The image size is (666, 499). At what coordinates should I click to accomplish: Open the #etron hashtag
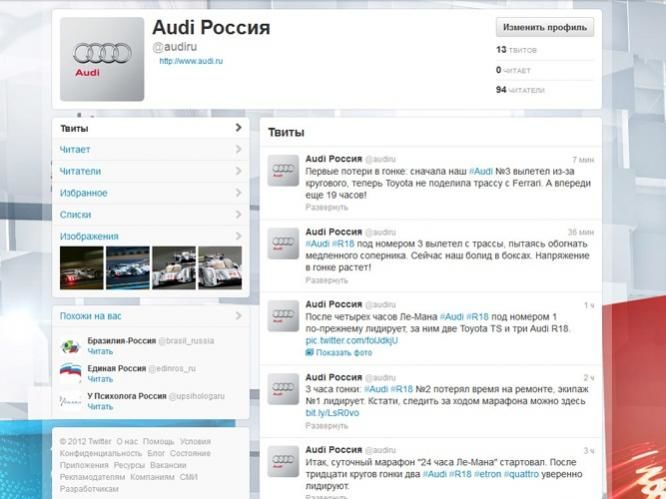488,474
